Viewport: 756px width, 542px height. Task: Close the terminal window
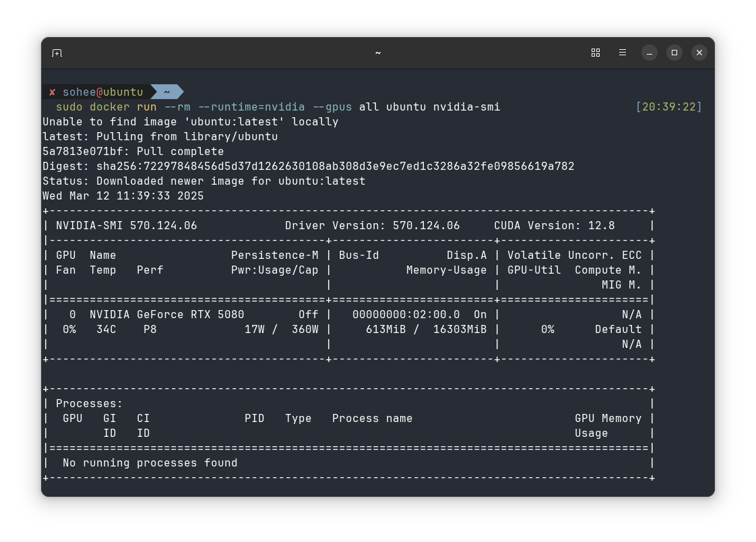[x=699, y=52]
